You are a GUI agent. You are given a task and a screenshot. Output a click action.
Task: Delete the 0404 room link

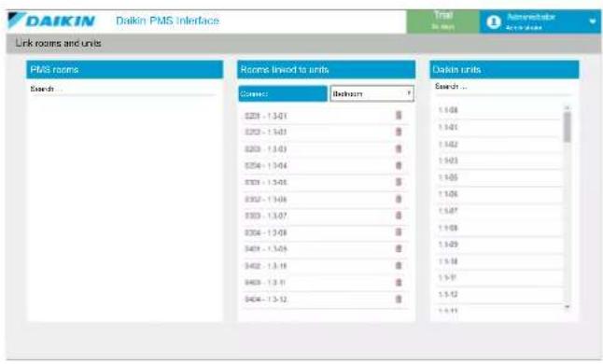(x=399, y=300)
